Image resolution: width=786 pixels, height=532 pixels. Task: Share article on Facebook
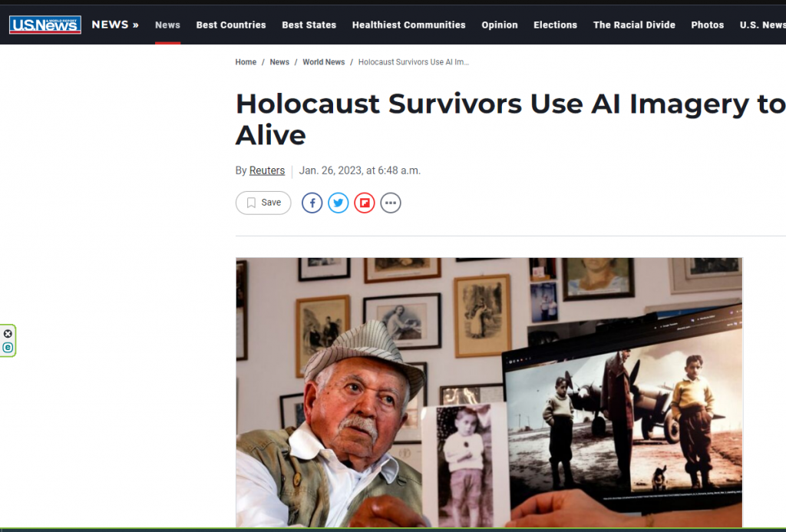(x=312, y=203)
